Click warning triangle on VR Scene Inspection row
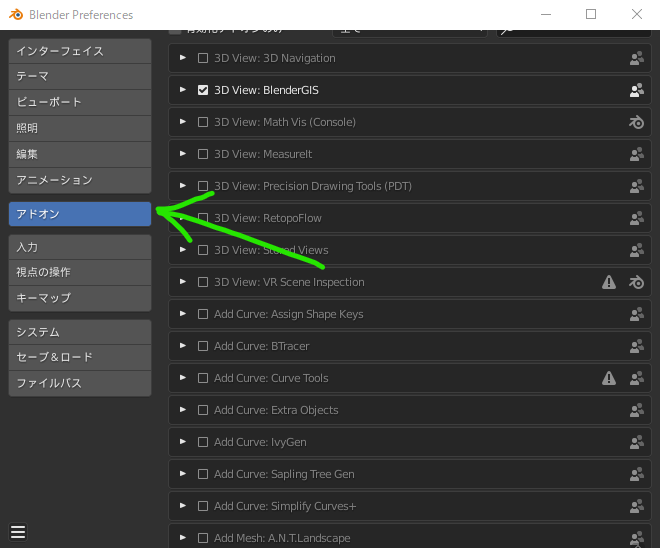 tap(609, 282)
